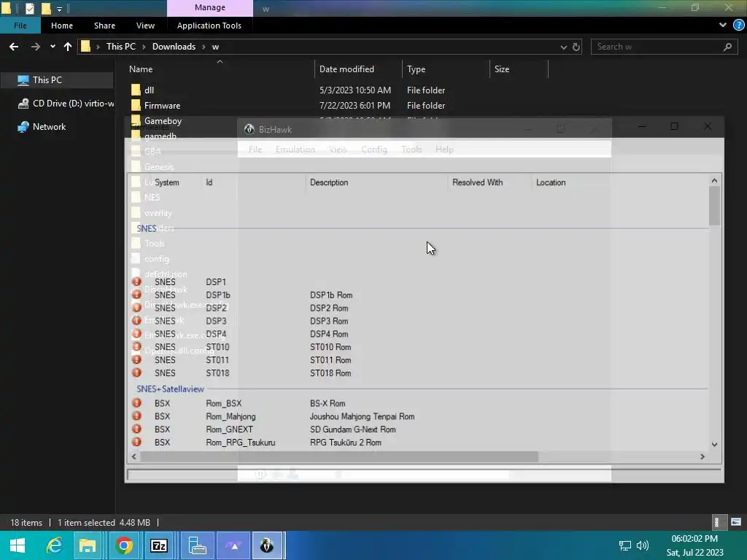747x560 pixels.
Task: Open the Home ribbon tab
Action: click(x=62, y=26)
